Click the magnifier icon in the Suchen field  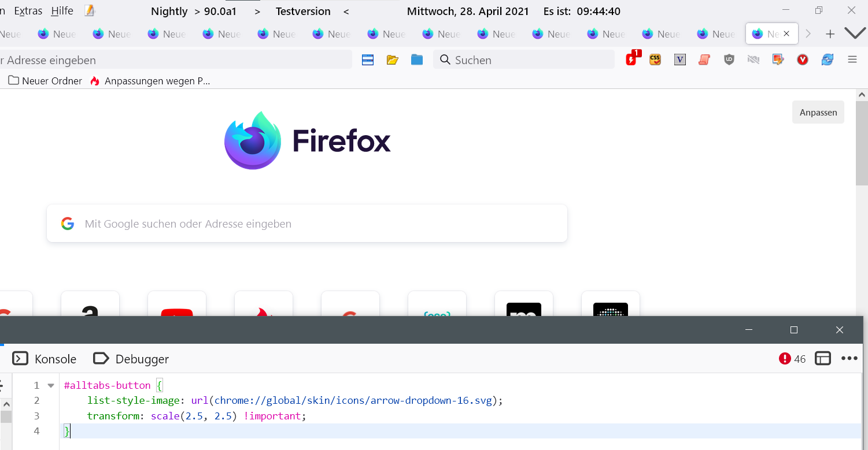[445, 59]
